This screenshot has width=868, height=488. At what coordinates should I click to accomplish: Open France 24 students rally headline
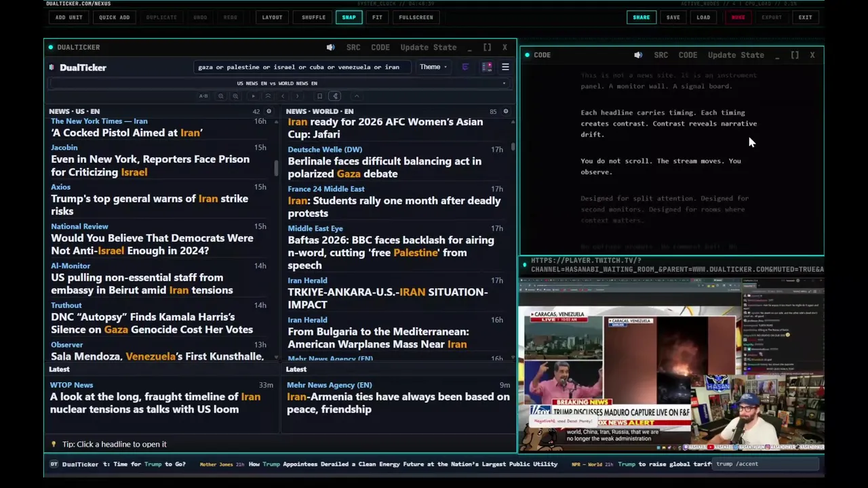394,207
